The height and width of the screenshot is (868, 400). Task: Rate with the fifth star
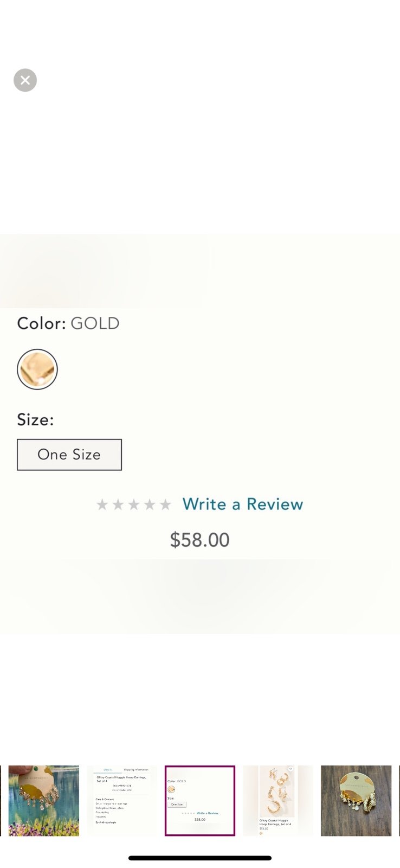click(165, 505)
